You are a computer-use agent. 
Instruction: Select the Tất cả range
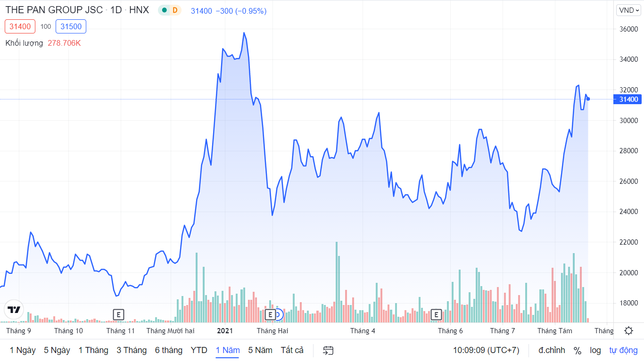(292, 350)
